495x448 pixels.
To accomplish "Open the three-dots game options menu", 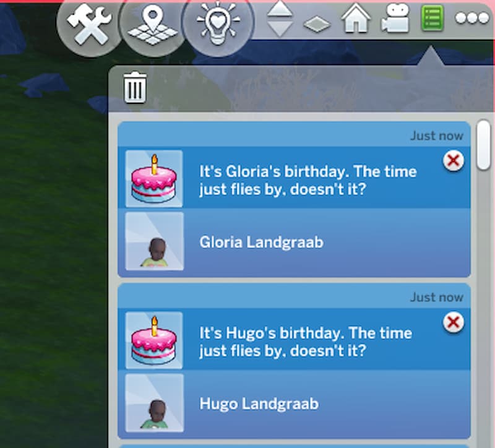I will coord(472,19).
